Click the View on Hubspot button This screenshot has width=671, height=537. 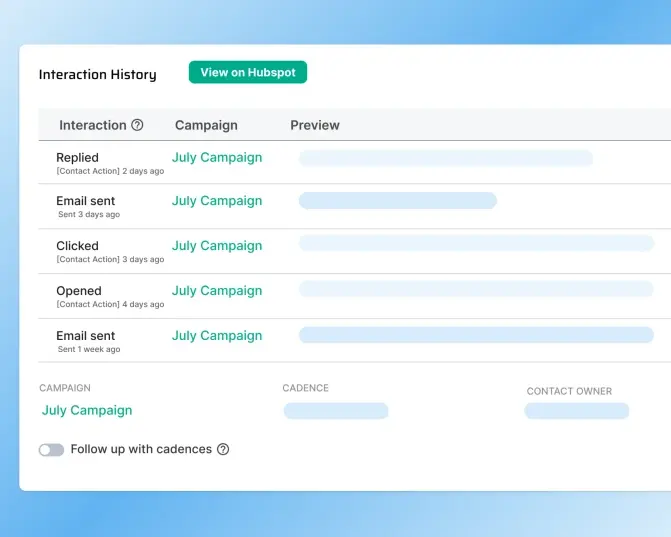click(248, 72)
